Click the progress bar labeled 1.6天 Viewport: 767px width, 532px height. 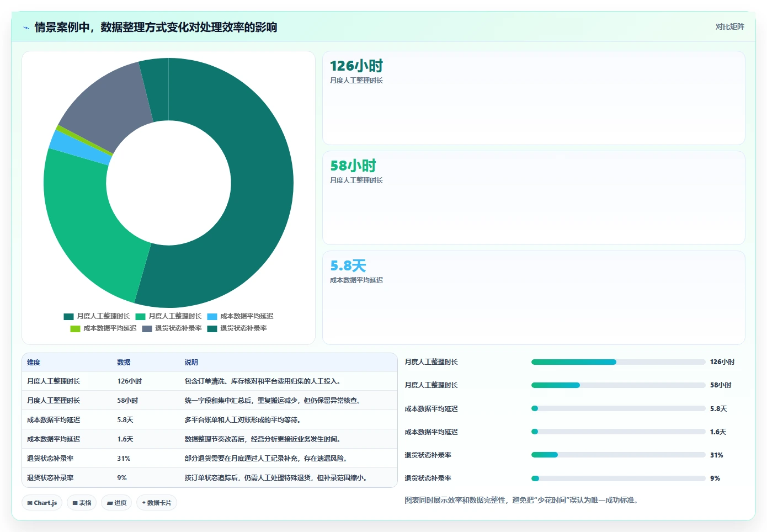click(618, 432)
